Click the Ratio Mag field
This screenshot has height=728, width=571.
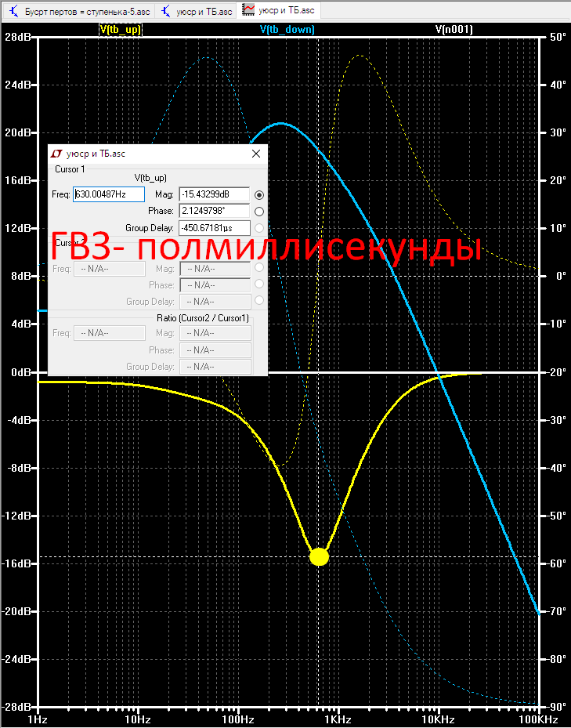tap(215, 333)
